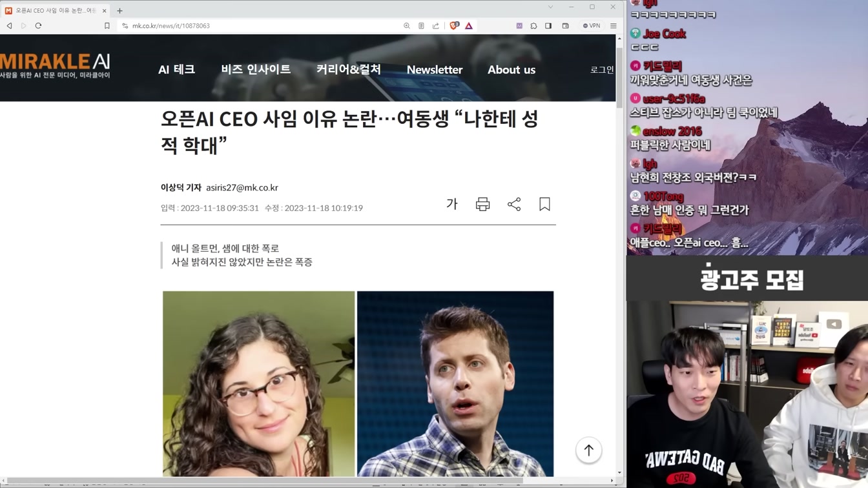
Task: Open the 커리어&컬처 menu
Action: click(349, 69)
